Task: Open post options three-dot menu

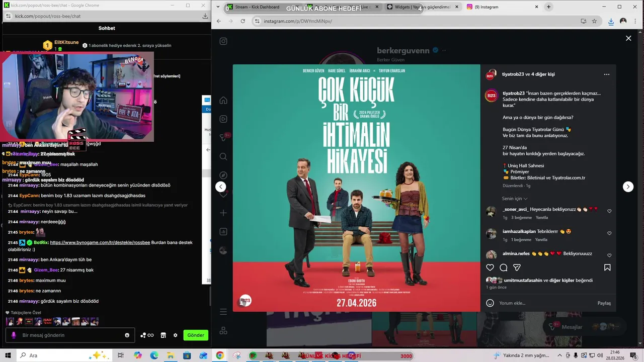Action: [x=607, y=74]
